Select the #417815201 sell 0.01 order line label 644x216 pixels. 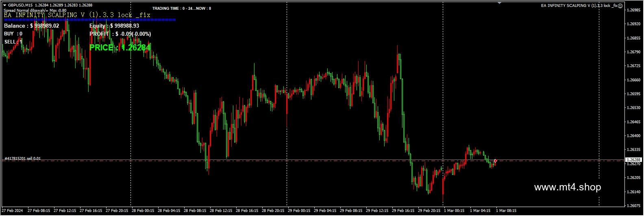(x=22, y=158)
